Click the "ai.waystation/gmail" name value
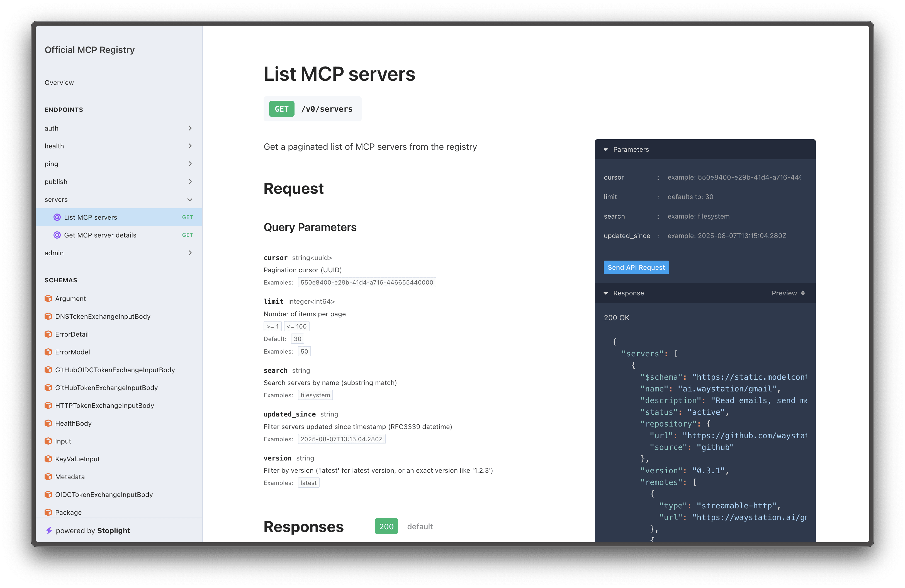The width and height of the screenshot is (905, 588). point(727,389)
